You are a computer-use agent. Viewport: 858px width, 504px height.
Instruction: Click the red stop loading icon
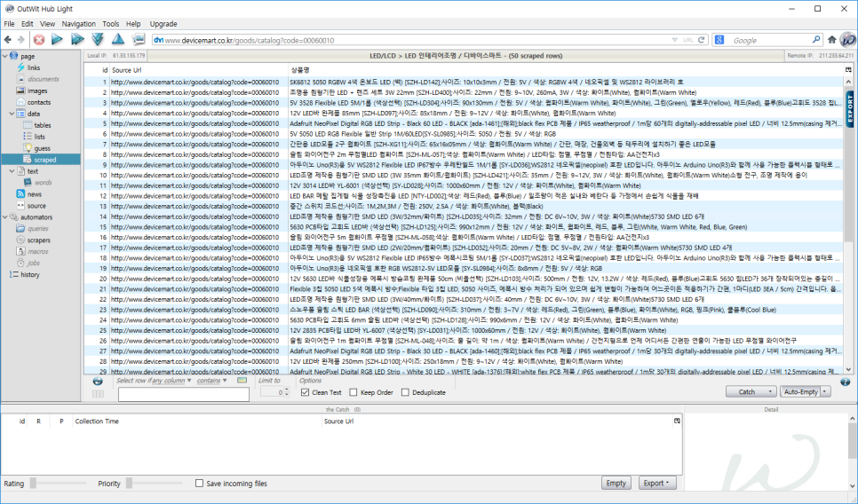click(39, 39)
